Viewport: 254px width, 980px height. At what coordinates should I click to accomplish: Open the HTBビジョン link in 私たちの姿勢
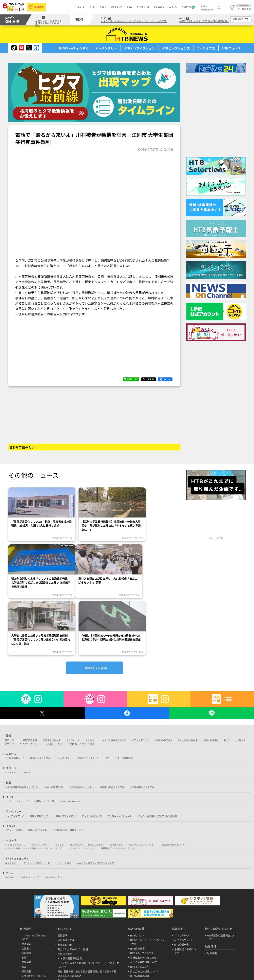[137, 935]
